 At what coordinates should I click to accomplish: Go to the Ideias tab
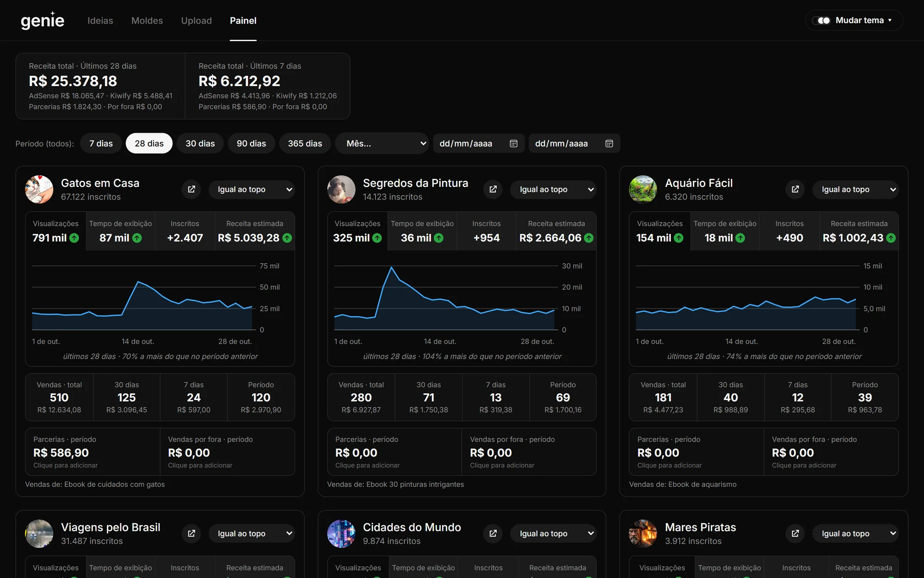(100, 20)
